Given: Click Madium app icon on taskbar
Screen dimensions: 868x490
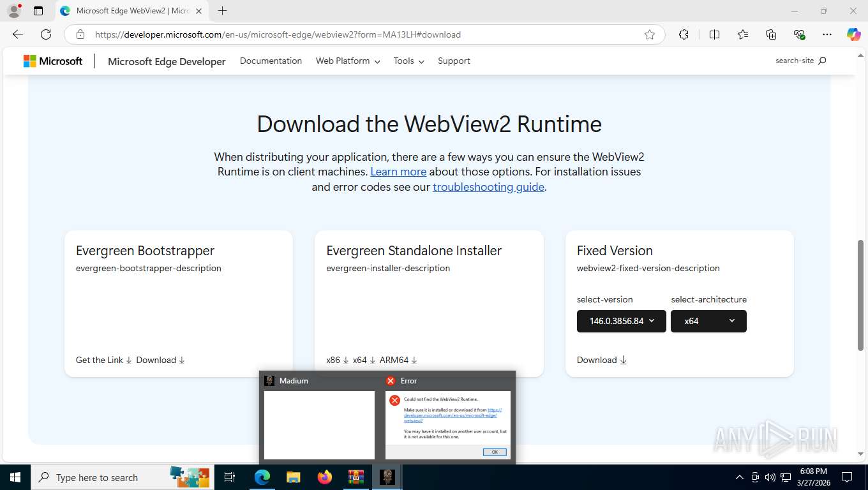Looking at the screenshot, I should [x=387, y=477].
